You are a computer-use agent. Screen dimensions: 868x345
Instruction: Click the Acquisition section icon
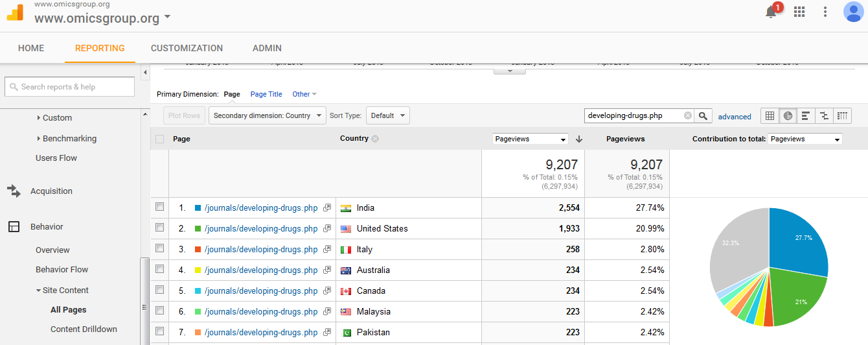[x=14, y=191]
